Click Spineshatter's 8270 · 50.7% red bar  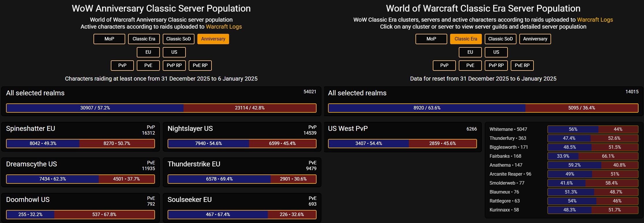pyautogui.click(x=117, y=144)
